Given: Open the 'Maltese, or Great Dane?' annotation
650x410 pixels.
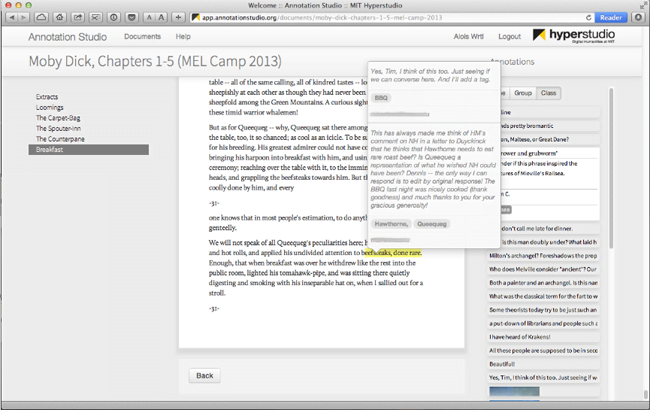Looking at the screenshot, I should pos(548,139).
